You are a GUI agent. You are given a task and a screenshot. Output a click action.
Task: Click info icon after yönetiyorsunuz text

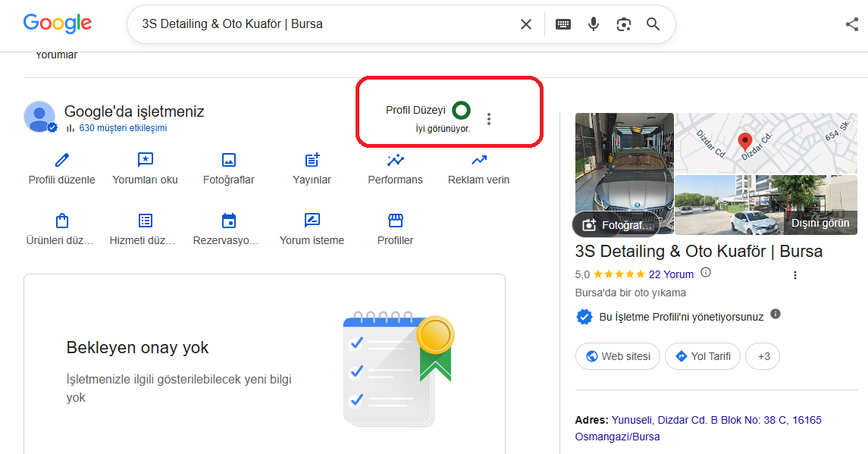point(776,314)
